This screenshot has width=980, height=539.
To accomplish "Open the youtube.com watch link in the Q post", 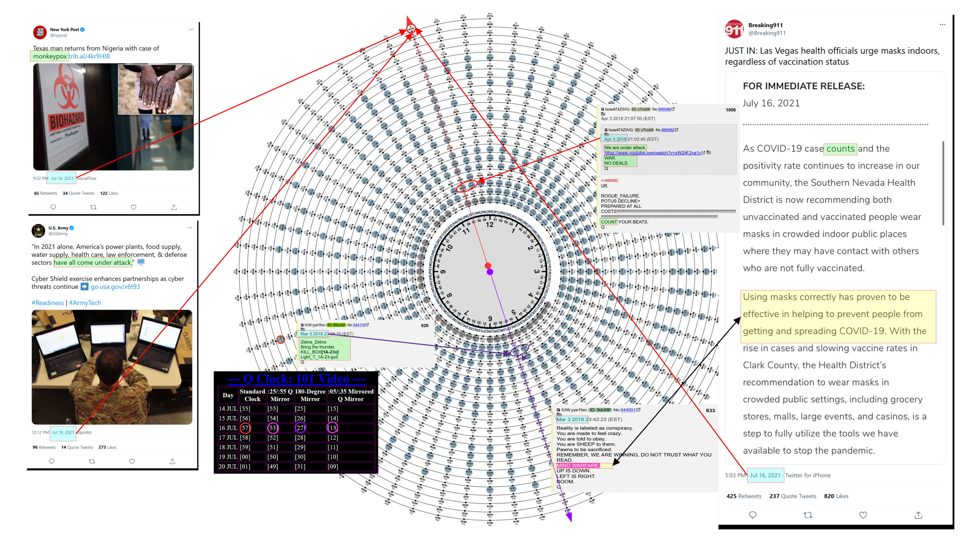I will click(x=652, y=153).
